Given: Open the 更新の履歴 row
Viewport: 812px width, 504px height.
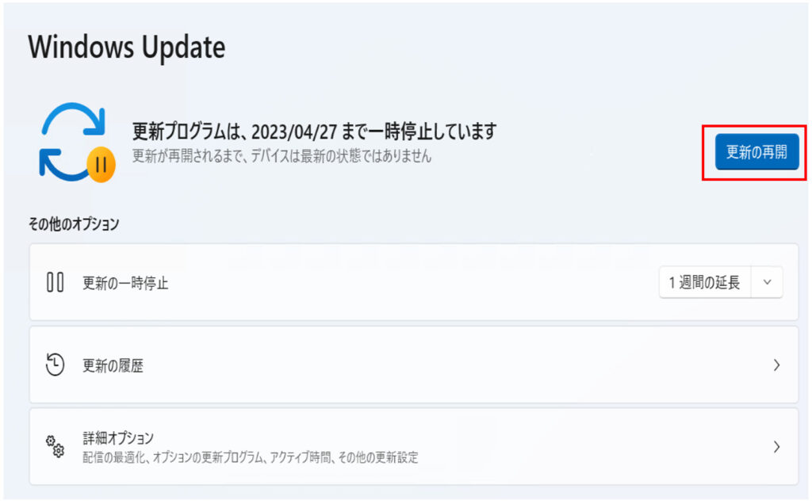Looking at the screenshot, I should 414,365.
